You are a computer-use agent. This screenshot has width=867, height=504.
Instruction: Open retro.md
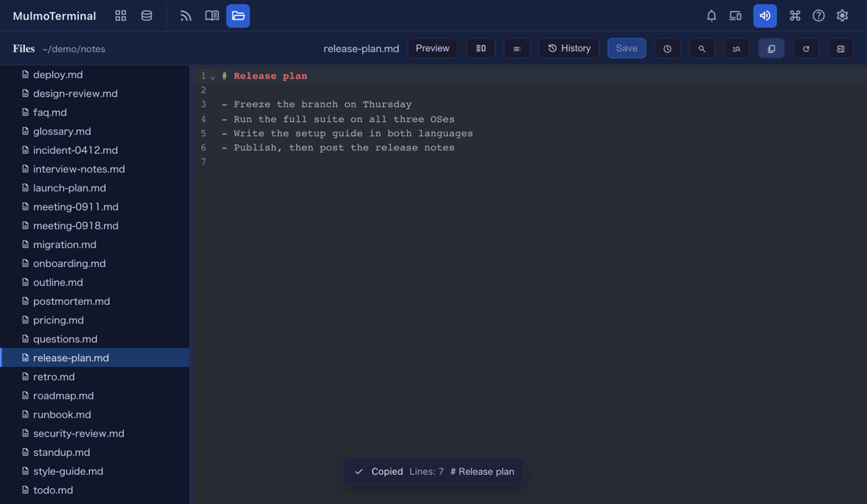(x=95, y=377)
